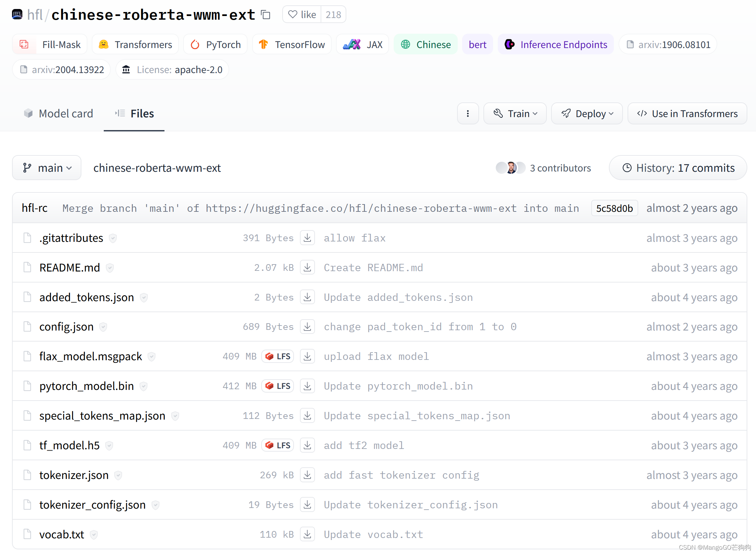Download config.json via download icon
Viewport: 756px width, 554px height.
click(307, 327)
